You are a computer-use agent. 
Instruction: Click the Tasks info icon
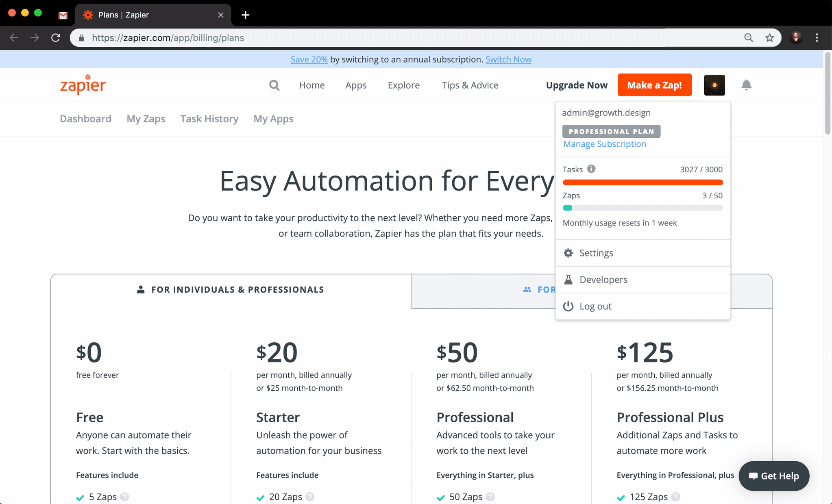pyautogui.click(x=591, y=169)
